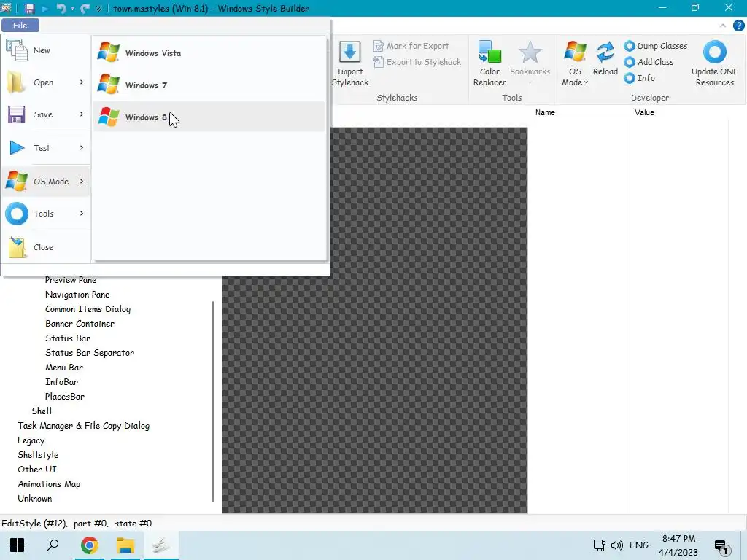
Task: Click the play triangle icon beside Test
Action: pos(17,147)
